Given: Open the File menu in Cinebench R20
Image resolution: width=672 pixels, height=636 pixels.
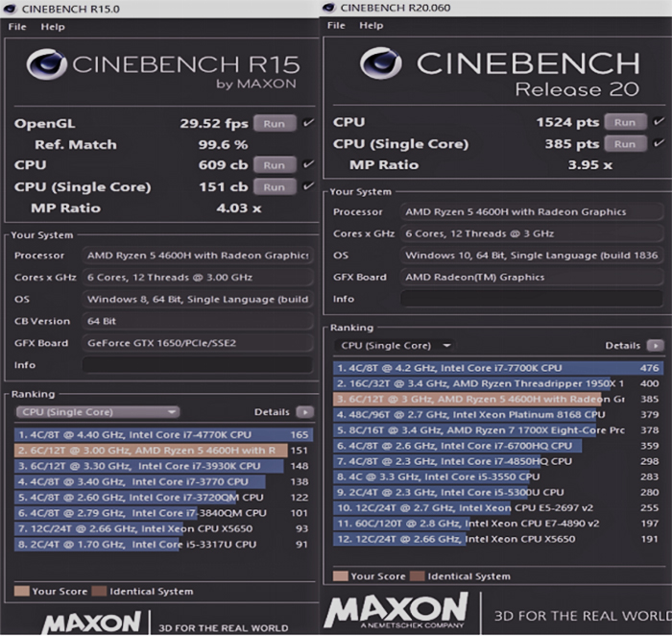Looking at the screenshot, I should (336, 25).
